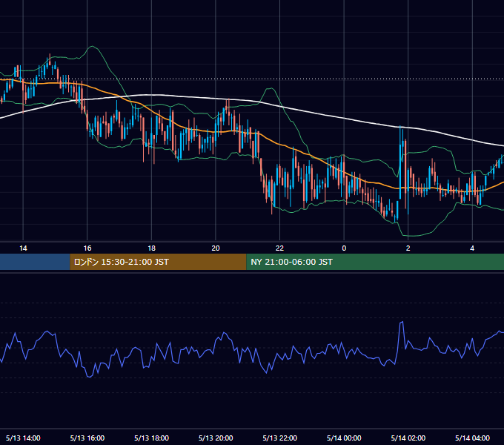Screen dimensions: 504x445
Task: Click the blue session bar before ロンドン
Action: pyautogui.click(x=35, y=262)
